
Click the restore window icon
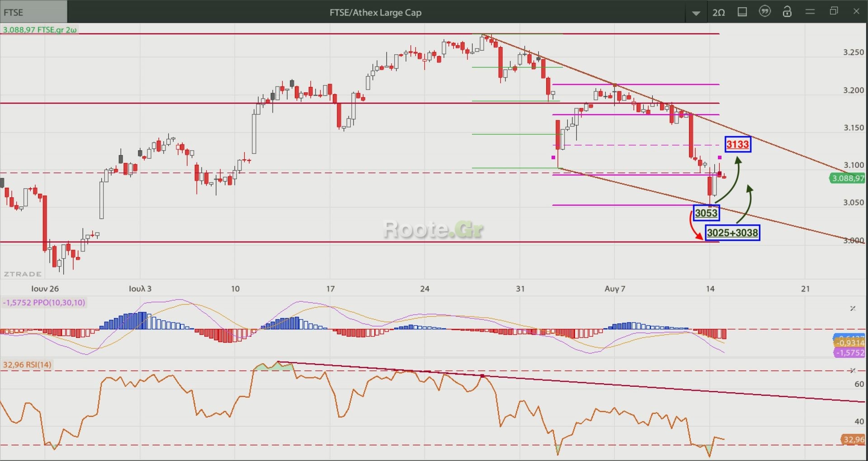click(834, 11)
